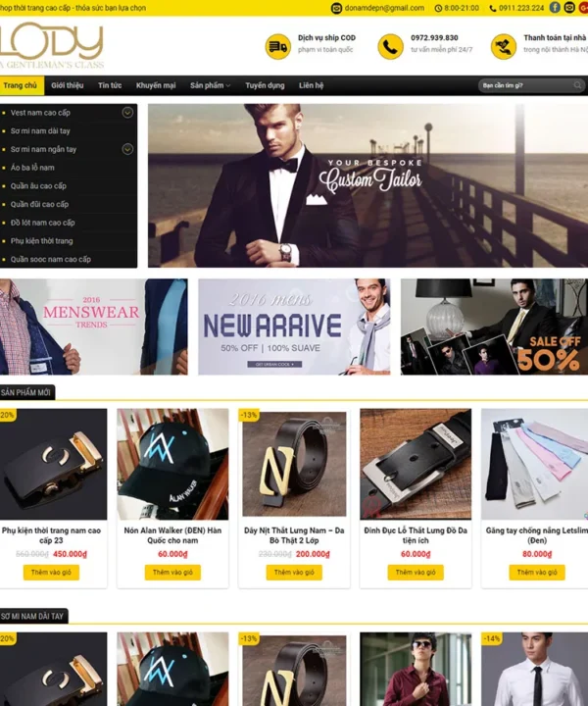Add Dây Nịt Thắt Lưng Nam to cart

[x=294, y=573]
